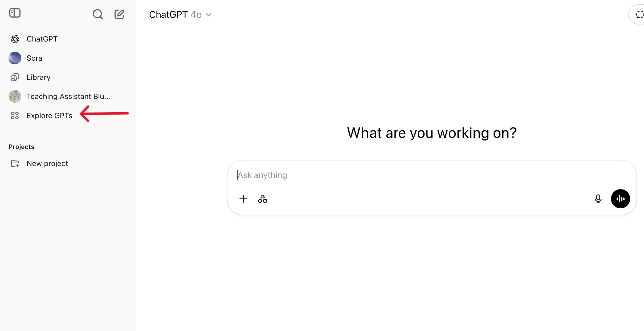Open the ChatGPT 4o model dropdown
The image size is (644, 331).
click(180, 15)
